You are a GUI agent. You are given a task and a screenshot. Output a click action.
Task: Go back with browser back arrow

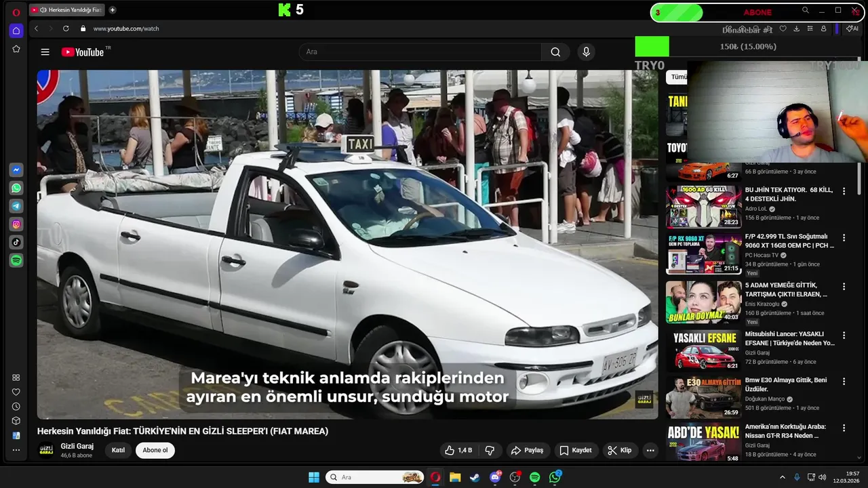pyautogui.click(x=36, y=28)
